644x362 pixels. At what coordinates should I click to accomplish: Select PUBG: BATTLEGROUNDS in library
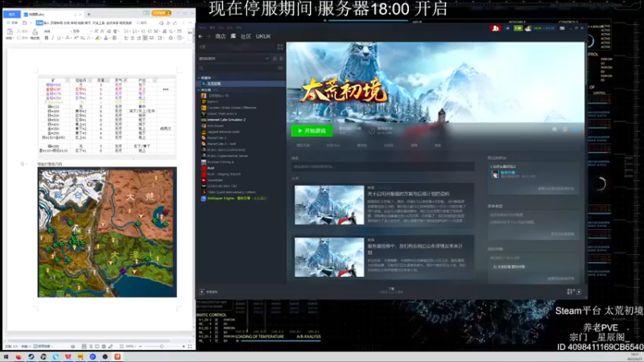click(x=226, y=150)
